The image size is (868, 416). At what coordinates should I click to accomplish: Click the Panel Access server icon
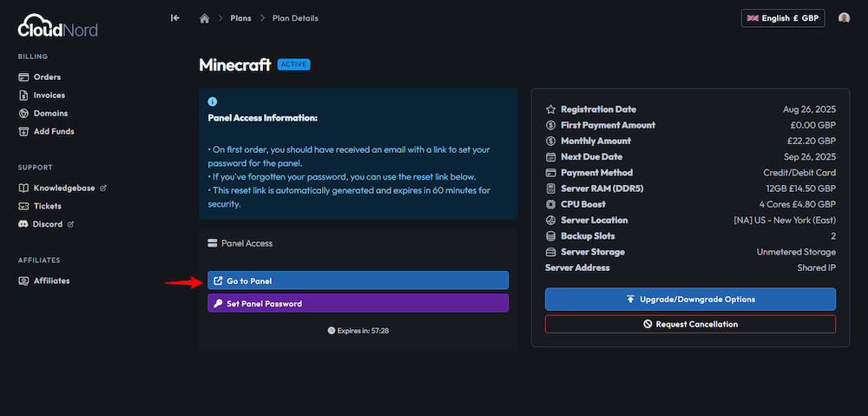click(212, 243)
